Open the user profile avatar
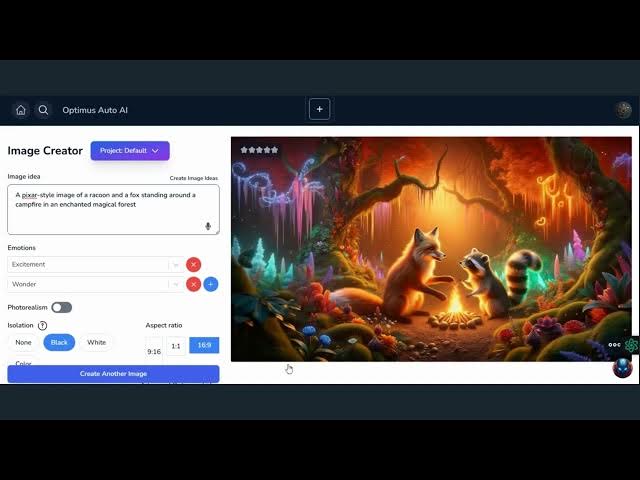This screenshot has width=640, height=480. pos(623,110)
